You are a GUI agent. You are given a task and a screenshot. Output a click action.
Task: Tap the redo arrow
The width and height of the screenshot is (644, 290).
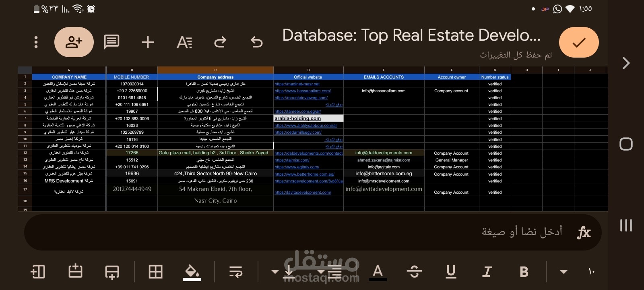pyautogui.click(x=220, y=42)
